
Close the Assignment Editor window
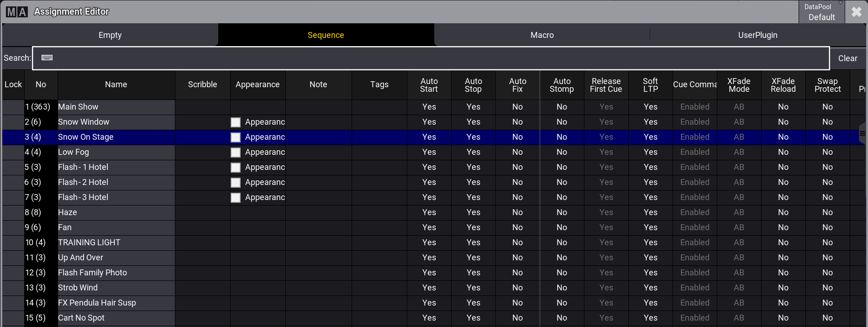[x=856, y=12]
